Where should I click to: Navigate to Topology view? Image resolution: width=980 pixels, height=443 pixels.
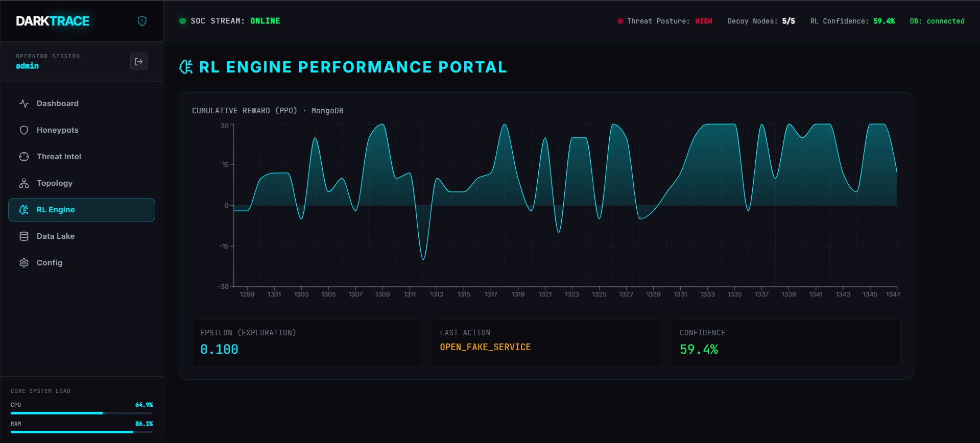coord(82,183)
